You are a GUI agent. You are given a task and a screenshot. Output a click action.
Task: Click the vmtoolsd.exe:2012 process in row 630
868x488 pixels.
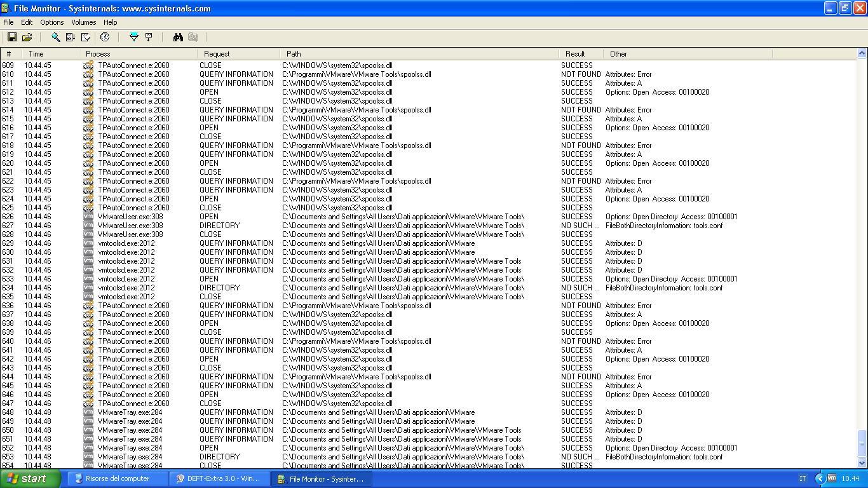tap(126, 252)
